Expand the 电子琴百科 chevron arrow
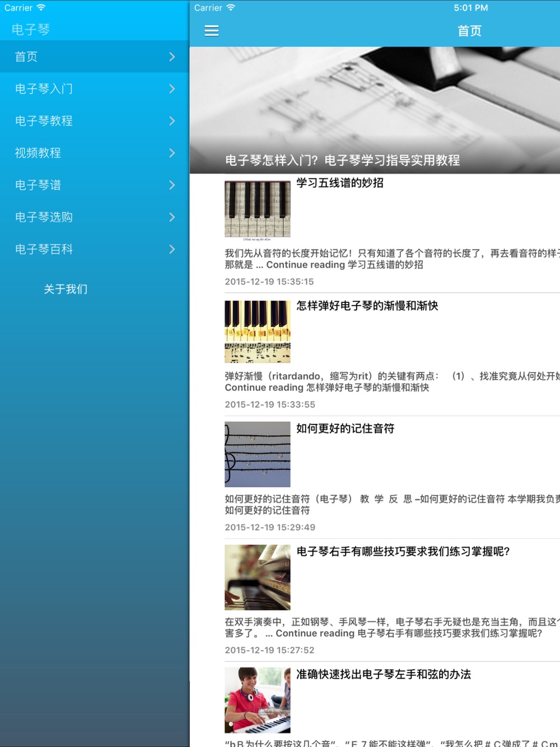The image size is (560, 747). (172, 249)
